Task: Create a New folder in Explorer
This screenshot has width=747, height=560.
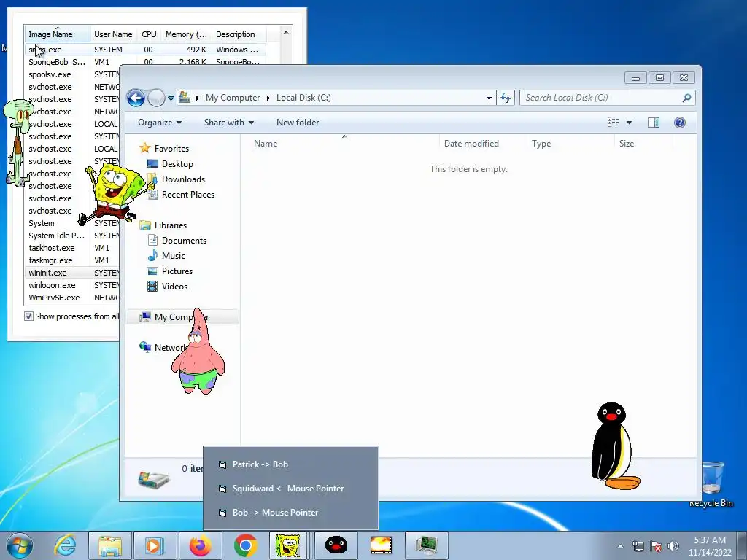Action: tap(298, 122)
